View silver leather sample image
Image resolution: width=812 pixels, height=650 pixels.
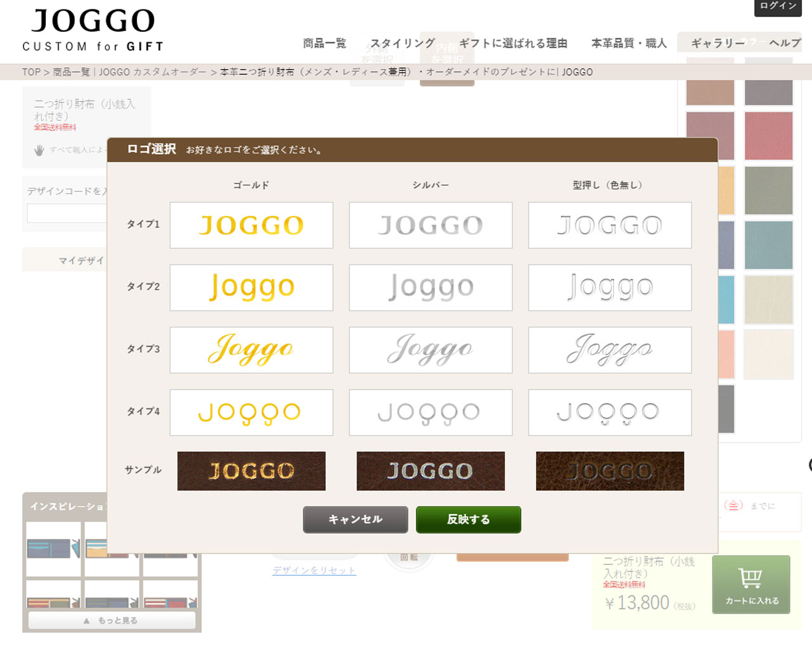click(431, 471)
